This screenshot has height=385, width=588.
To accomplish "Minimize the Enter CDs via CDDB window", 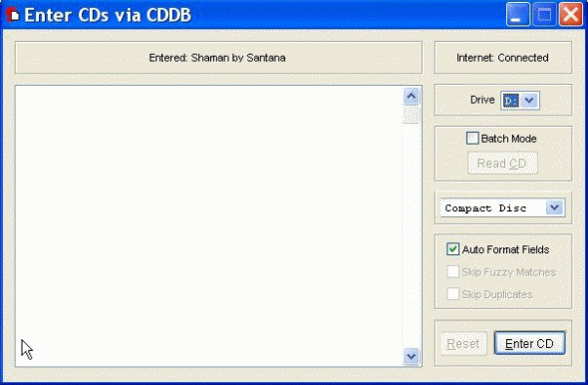I will (x=518, y=15).
